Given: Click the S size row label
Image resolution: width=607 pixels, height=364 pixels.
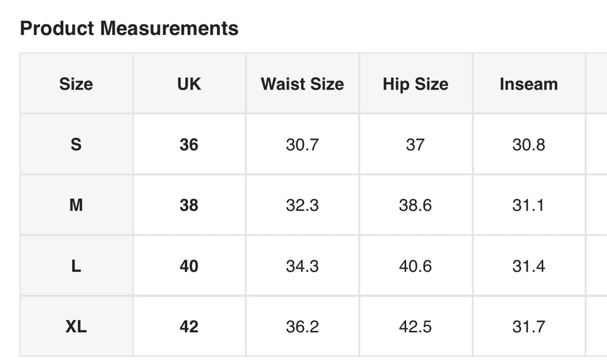Looking at the screenshot, I should click(76, 145).
